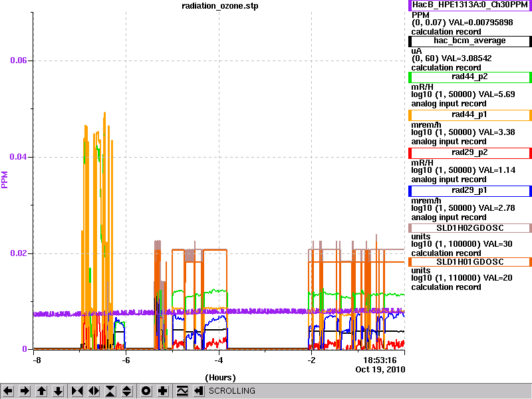The height and width of the screenshot is (399, 532).
Task: Select the HacB_HPE1313A:0_Ch30PPM curve label
Action: (470, 5)
